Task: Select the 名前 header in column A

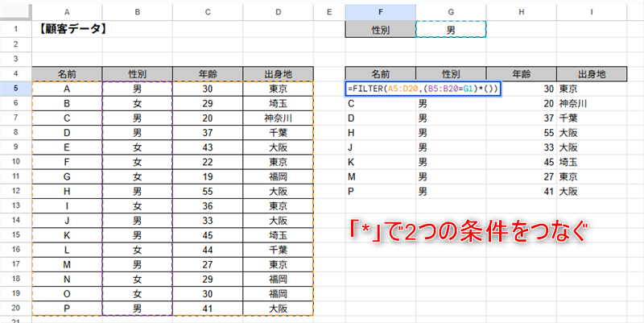Action: 67,73
